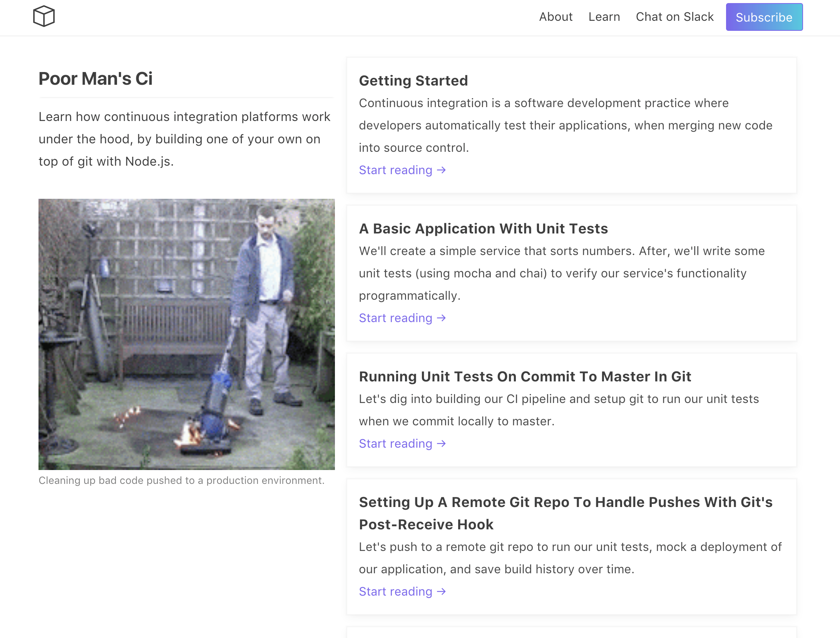Start reading Running Unit Tests On Commit
The width and height of the screenshot is (840, 638).
[396, 443]
